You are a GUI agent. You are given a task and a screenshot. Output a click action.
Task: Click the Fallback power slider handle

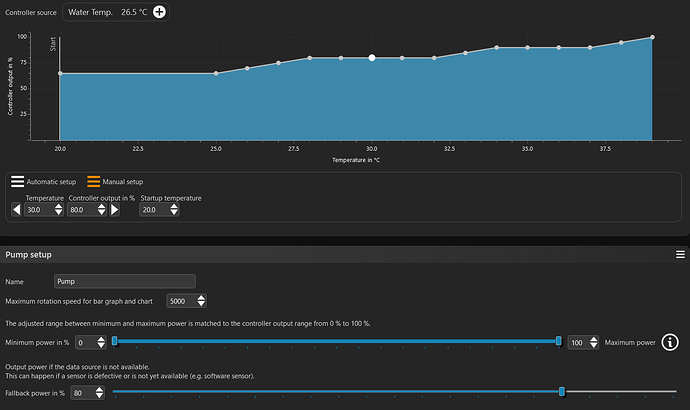coord(562,392)
